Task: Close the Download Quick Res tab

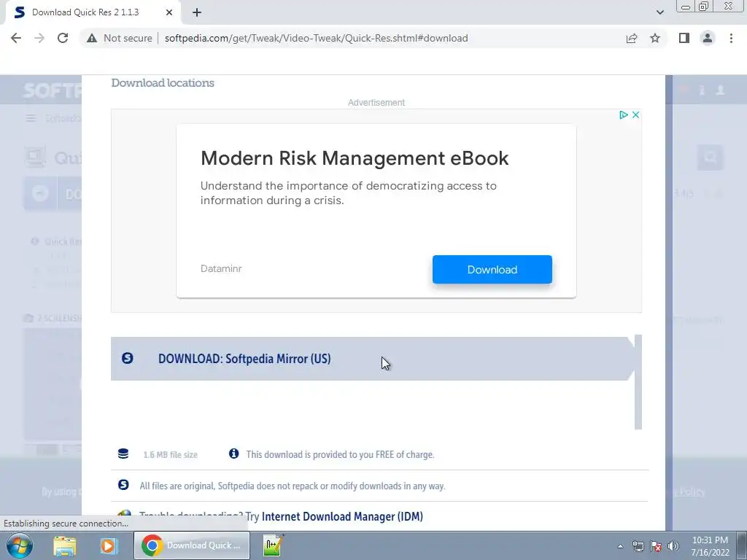Action: point(169,13)
